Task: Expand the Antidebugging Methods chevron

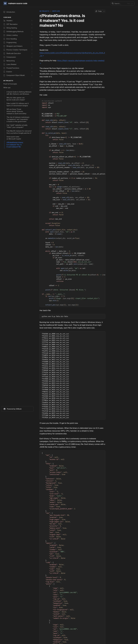Action: click(32, 31)
